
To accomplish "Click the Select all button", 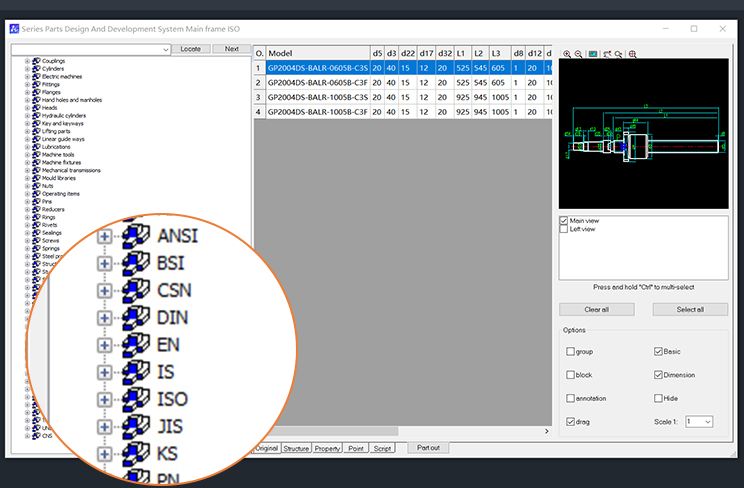I will coord(690,309).
